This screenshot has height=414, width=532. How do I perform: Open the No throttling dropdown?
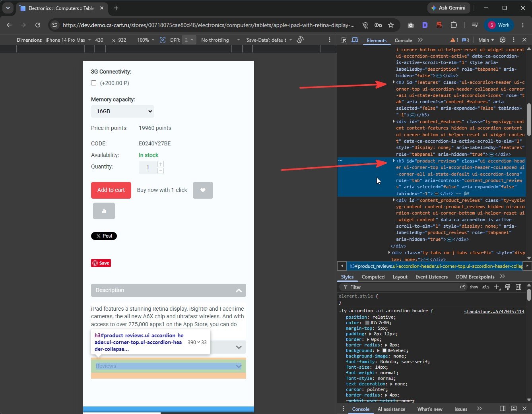click(220, 40)
